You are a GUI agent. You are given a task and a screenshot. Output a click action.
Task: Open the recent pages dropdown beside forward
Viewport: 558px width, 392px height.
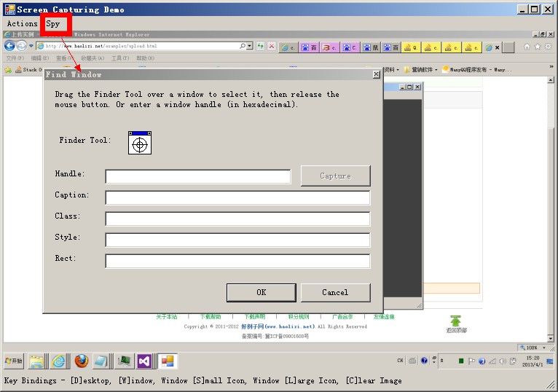[31, 46]
